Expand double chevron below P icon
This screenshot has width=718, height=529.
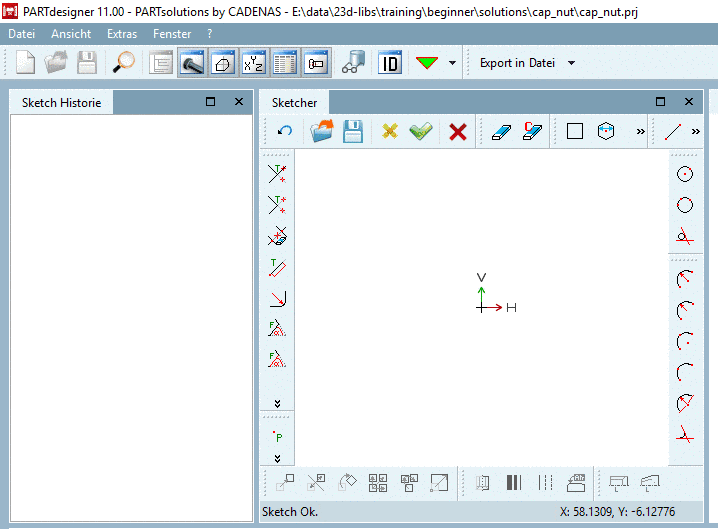pyautogui.click(x=277, y=458)
